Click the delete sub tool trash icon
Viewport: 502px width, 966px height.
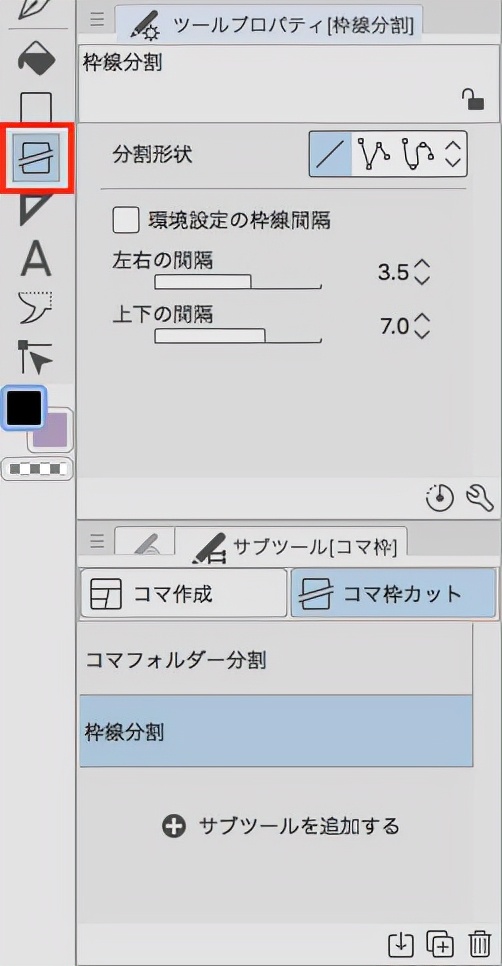point(479,943)
